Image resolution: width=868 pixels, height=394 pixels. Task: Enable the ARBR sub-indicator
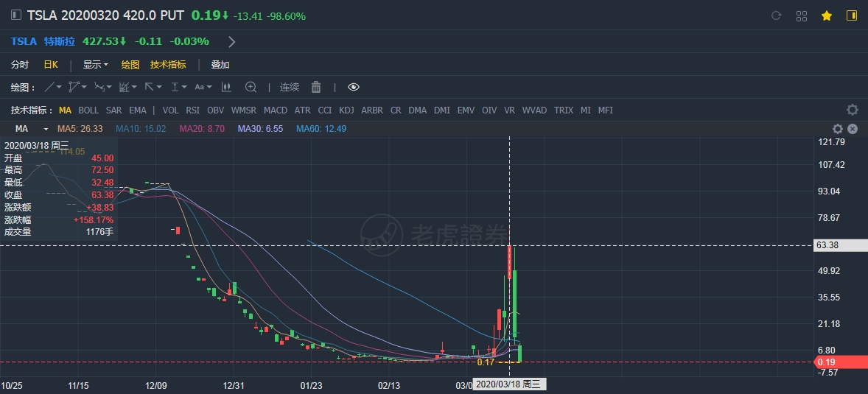point(372,110)
